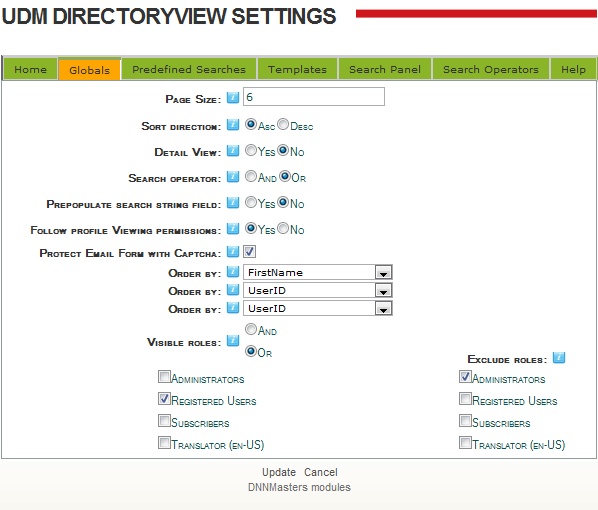Open the Search Operators tab

coord(491,69)
